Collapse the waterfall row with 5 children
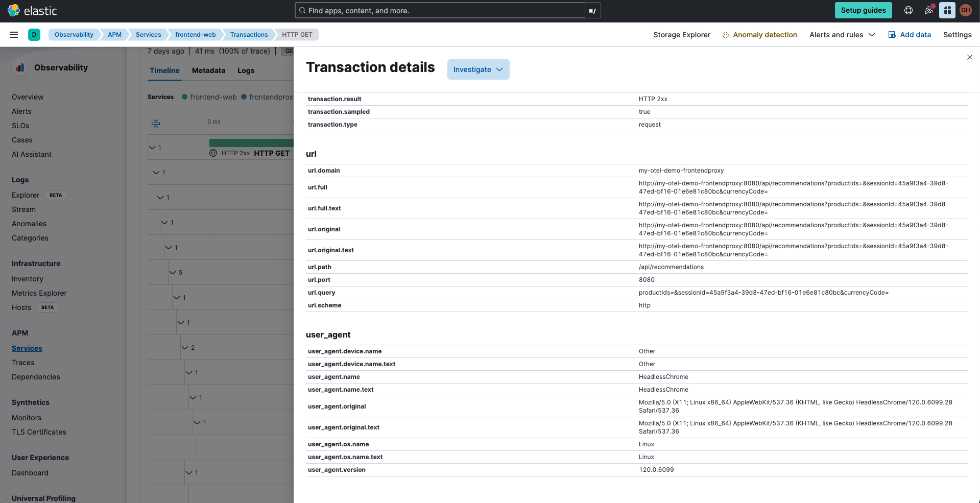The height and width of the screenshot is (503, 980). pos(173,273)
